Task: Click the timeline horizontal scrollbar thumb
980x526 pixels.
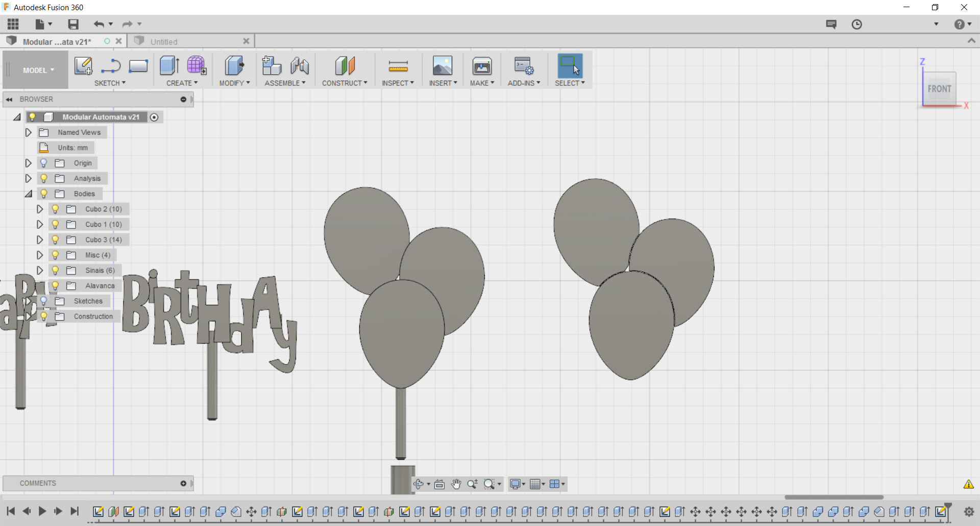Action: point(834,497)
